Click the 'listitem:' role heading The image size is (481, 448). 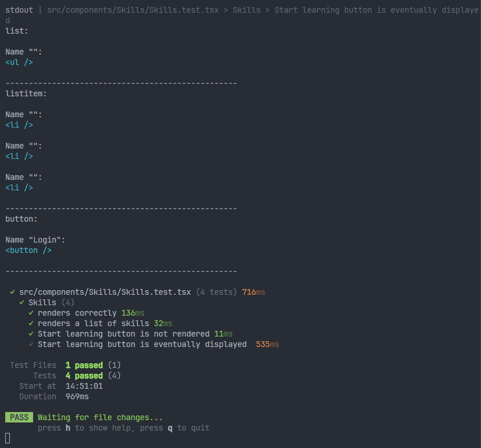pyautogui.click(x=26, y=93)
